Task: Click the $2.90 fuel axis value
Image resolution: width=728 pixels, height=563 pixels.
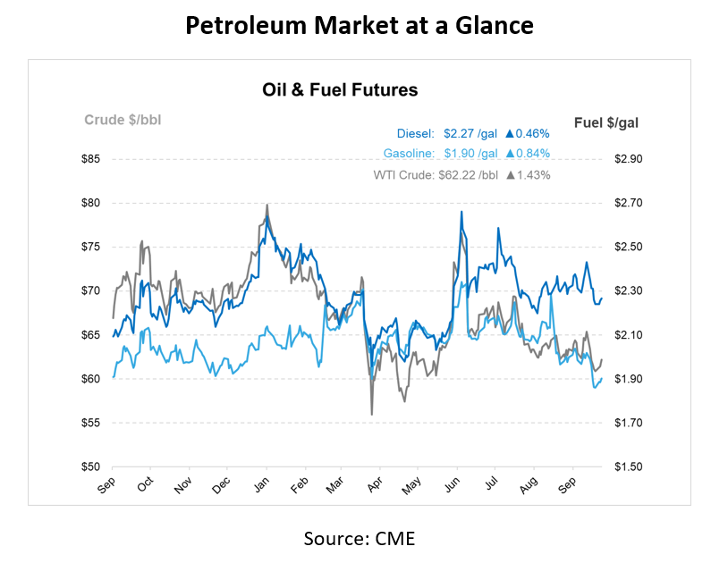Action: click(x=630, y=159)
